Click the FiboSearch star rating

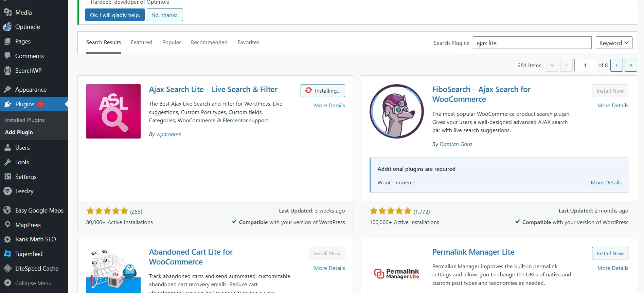391,211
